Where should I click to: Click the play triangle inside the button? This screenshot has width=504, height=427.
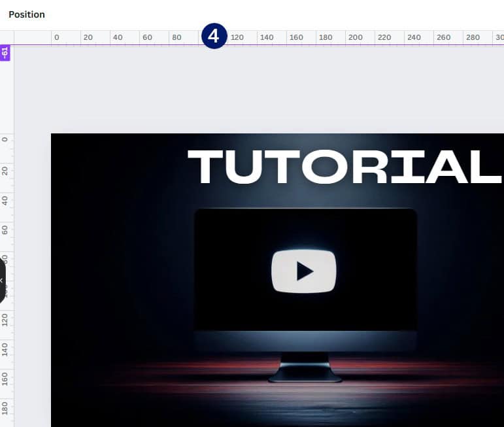tap(305, 271)
